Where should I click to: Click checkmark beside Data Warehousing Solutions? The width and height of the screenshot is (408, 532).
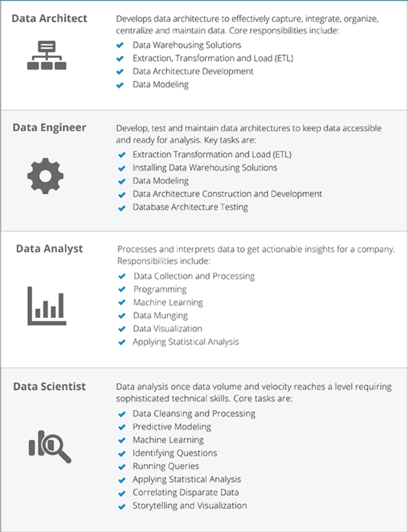tap(120, 45)
